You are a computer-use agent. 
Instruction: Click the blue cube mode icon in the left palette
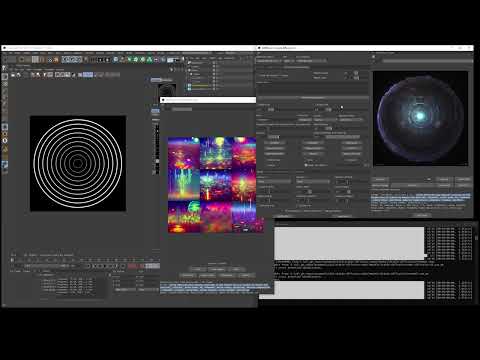[x=5, y=127]
